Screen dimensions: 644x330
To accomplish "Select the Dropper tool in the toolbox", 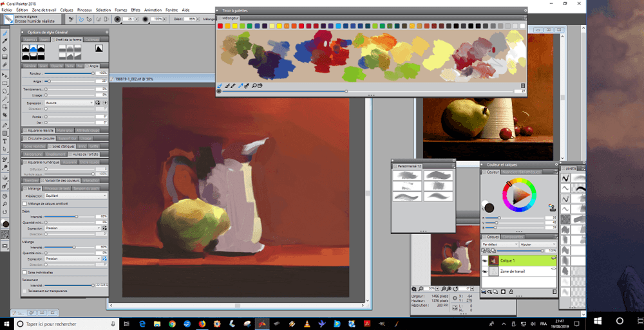I will (5, 41).
